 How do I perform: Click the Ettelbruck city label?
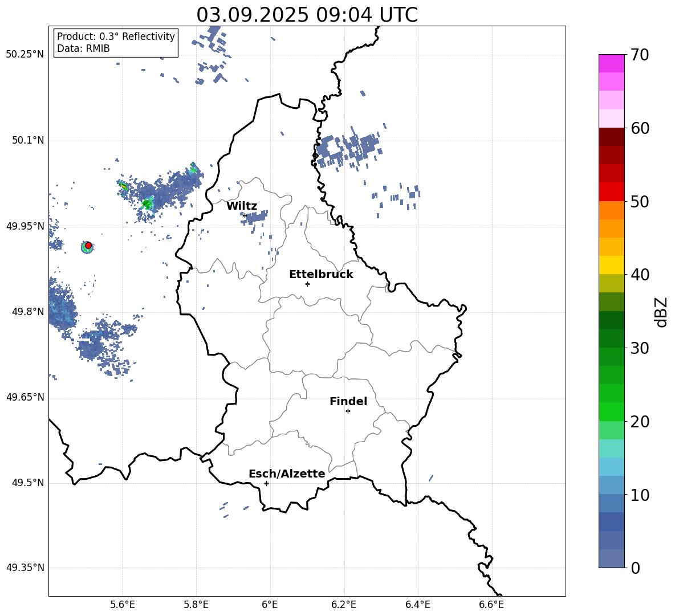coord(321,275)
